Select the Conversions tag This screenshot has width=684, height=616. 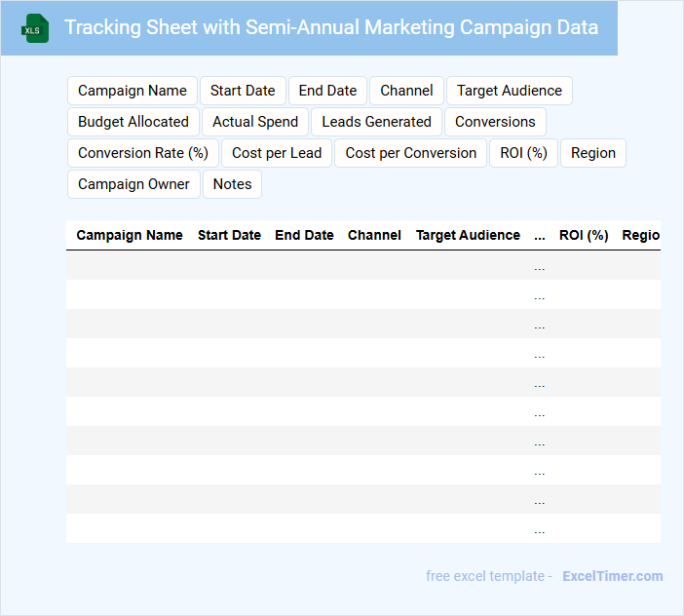pyautogui.click(x=495, y=122)
